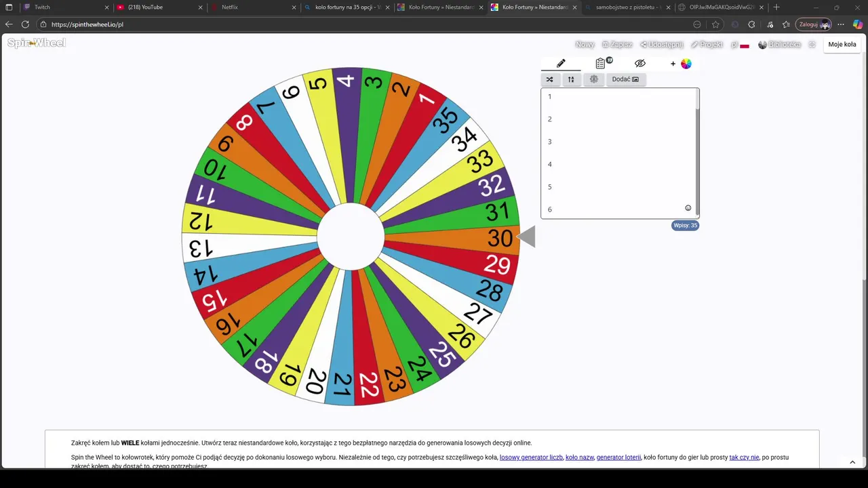Switch to the YouTube browser tab
Viewport: 868px width, 488px height.
[159, 7]
